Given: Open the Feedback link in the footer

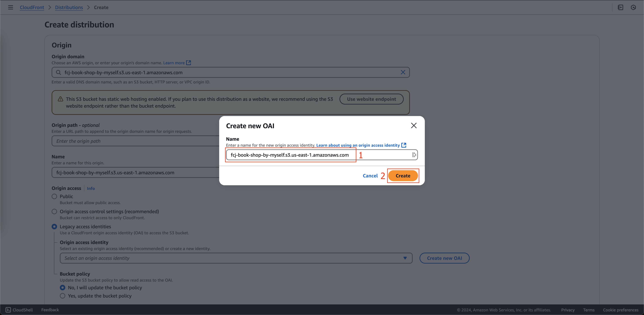Looking at the screenshot, I should [50, 310].
